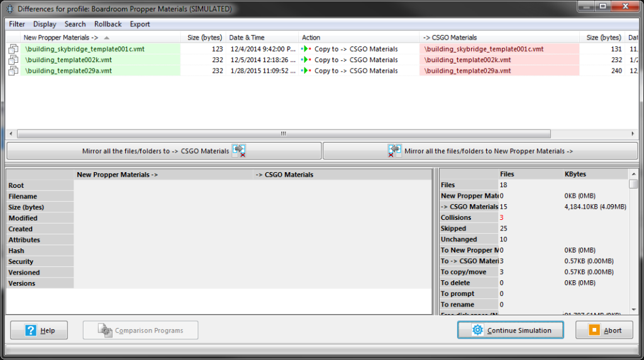644x360 pixels.
Task: Click file icon beside building_skybridge_template001c.vmt row
Action: point(13,49)
